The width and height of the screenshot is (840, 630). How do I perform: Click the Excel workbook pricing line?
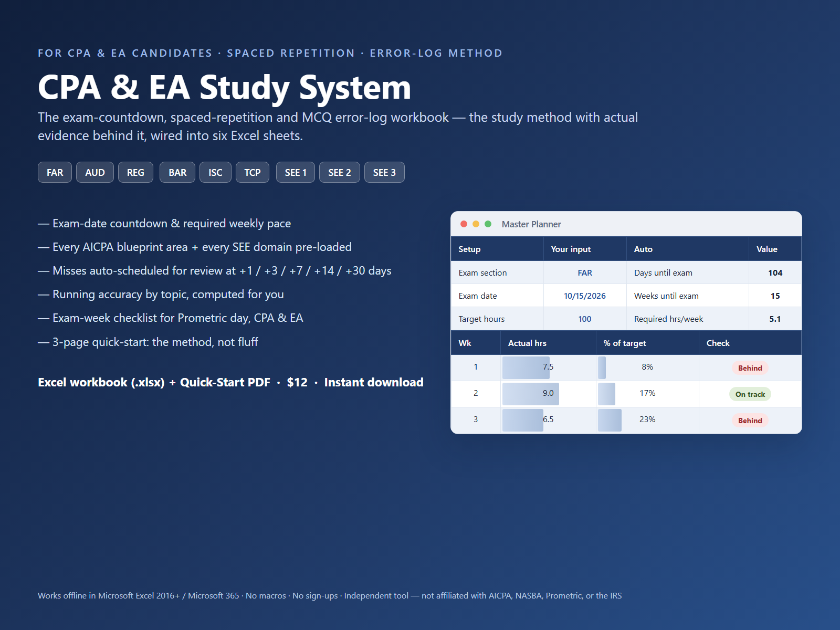point(230,382)
